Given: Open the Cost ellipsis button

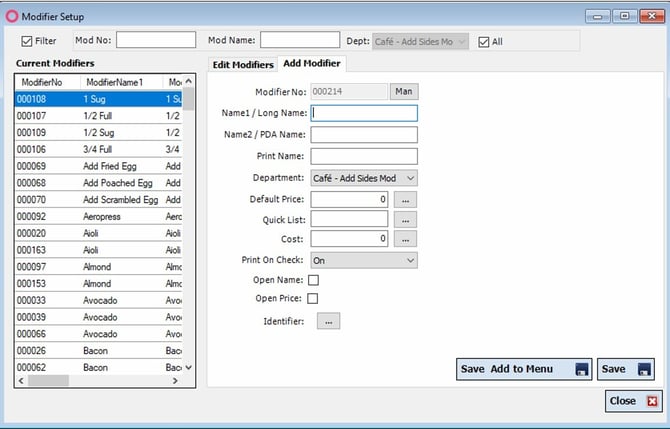Looking at the screenshot, I should point(405,239).
